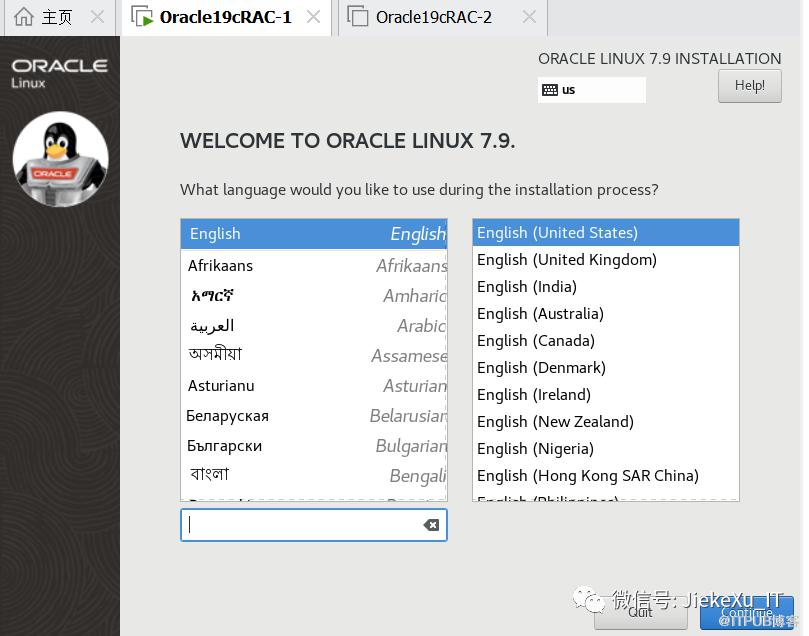Click the Quit button
The height and width of the screenshot is (636, 809).
click(x=640, y=613)
